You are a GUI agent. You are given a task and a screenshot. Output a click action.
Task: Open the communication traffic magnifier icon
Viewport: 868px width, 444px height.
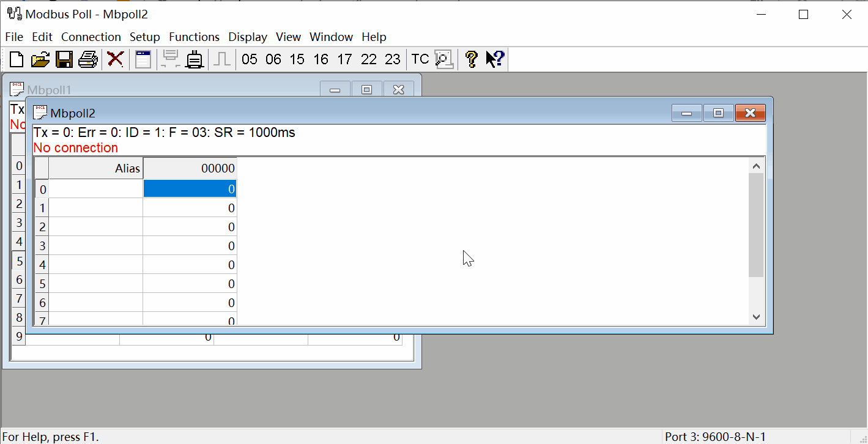point(444,59)
